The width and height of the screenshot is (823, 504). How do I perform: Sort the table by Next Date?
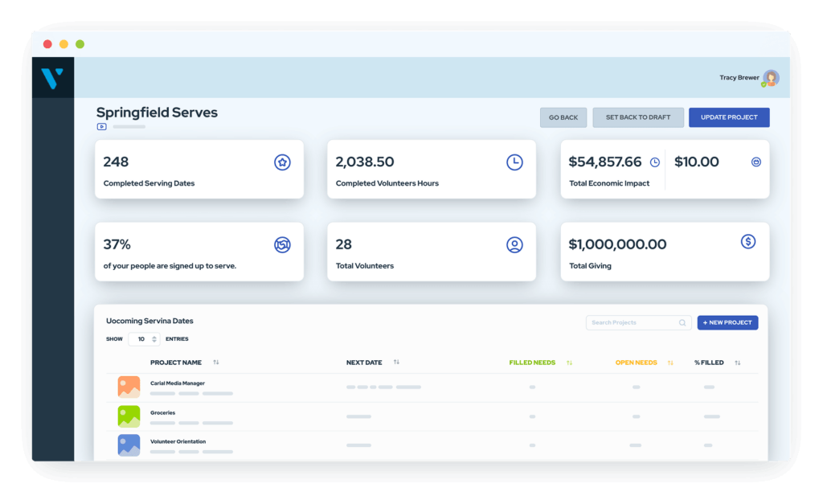click(396, 363)
